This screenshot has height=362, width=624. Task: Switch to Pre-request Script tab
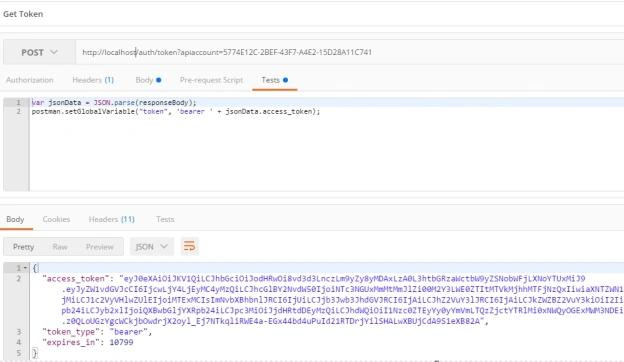coord(211,80)
